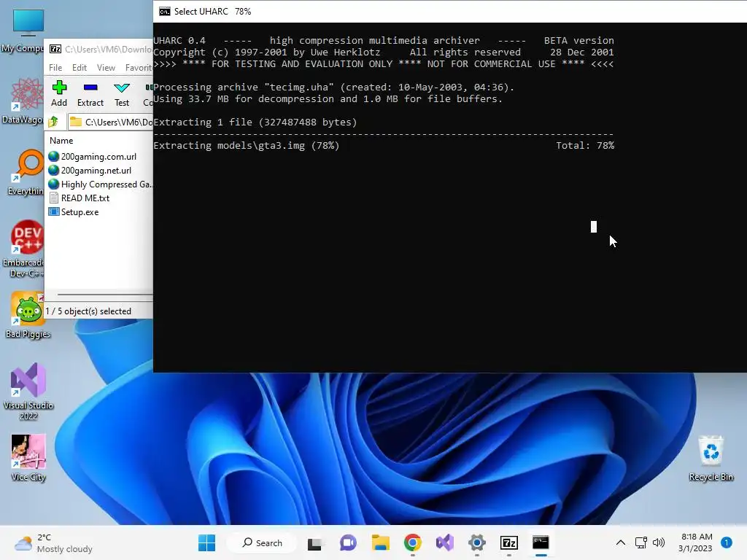Viewport: 747px width, 560px height.
Task: Open weather widget on taskbar
Action: click(53, 542)
